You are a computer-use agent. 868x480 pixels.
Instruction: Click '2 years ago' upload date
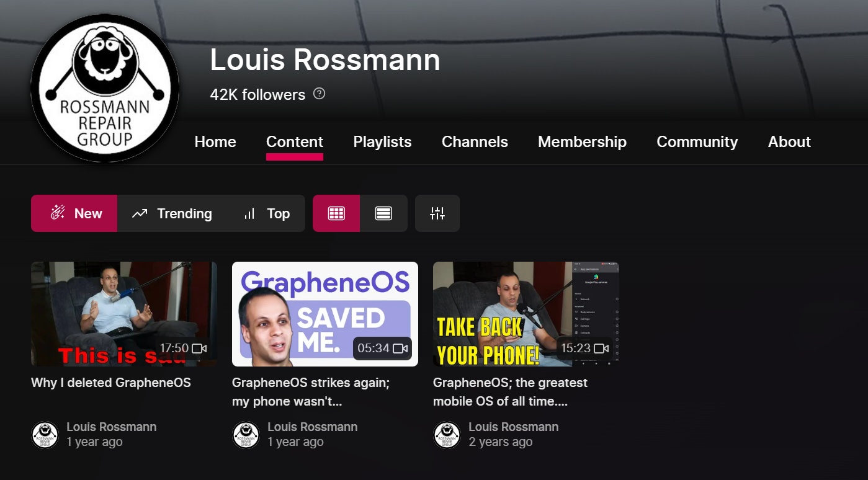tap(501, 442)
